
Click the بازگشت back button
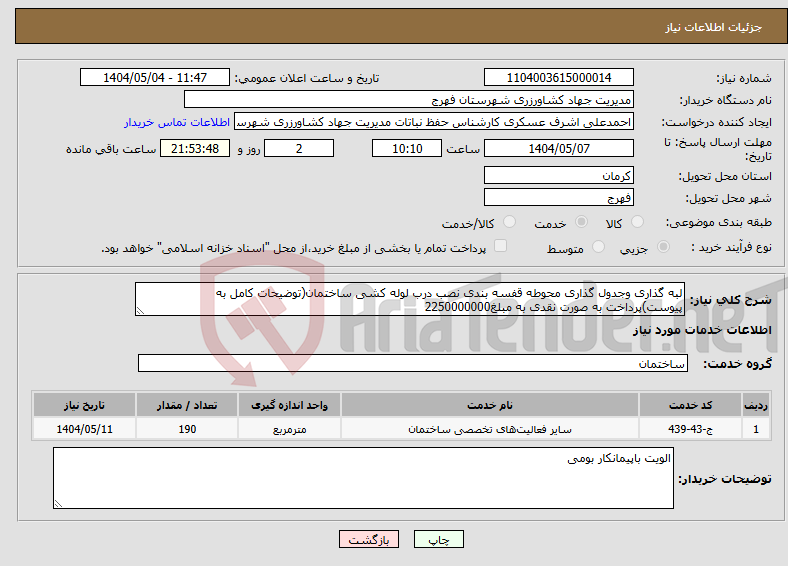(x=369, y=539)
